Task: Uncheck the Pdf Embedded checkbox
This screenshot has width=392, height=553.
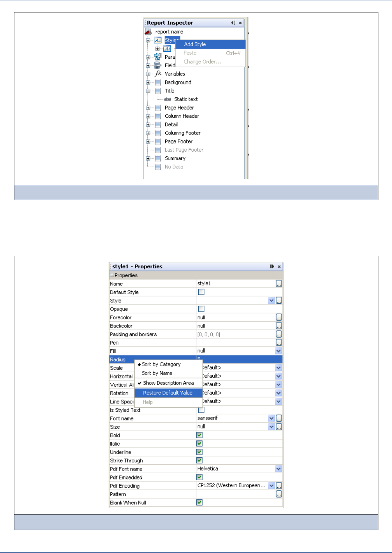Action: point(199,477)
